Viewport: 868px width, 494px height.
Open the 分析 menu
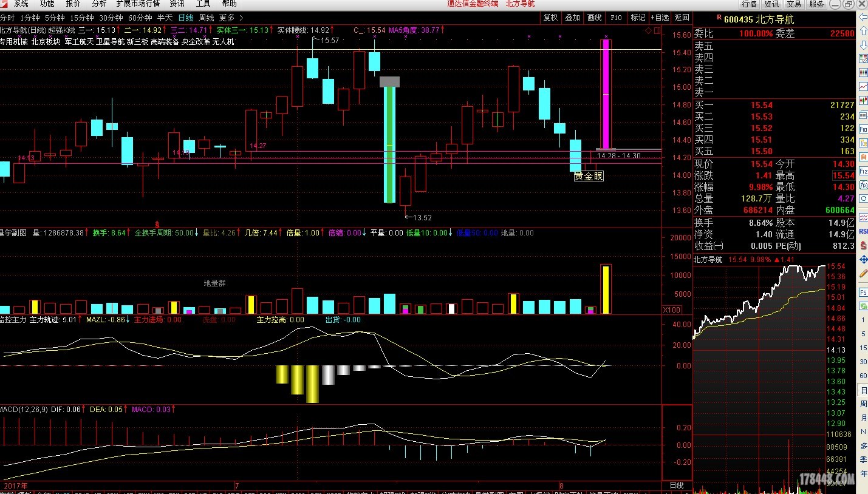coord(99,4)
